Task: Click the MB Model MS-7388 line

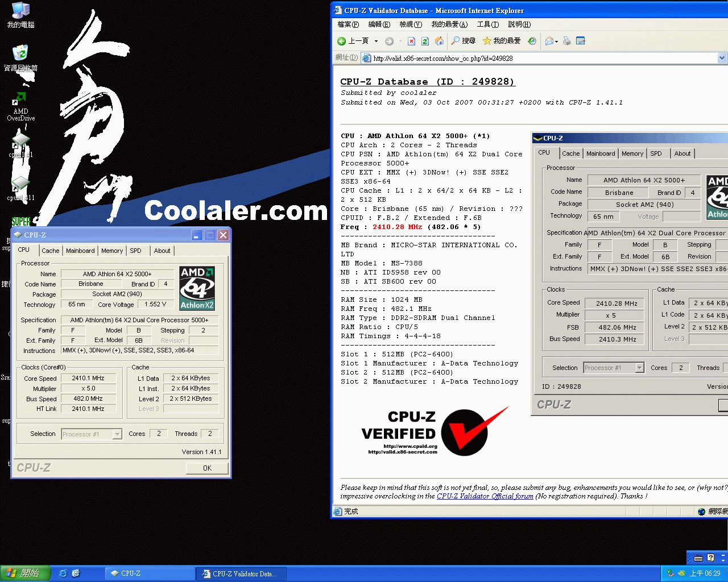Action: coord(382,263)
